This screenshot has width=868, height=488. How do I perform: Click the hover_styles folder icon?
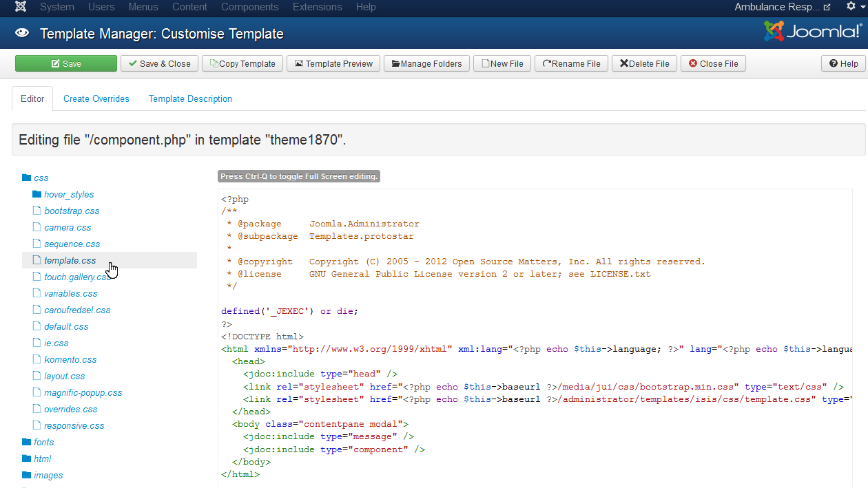pyautogui.click(x=37, y=194)
